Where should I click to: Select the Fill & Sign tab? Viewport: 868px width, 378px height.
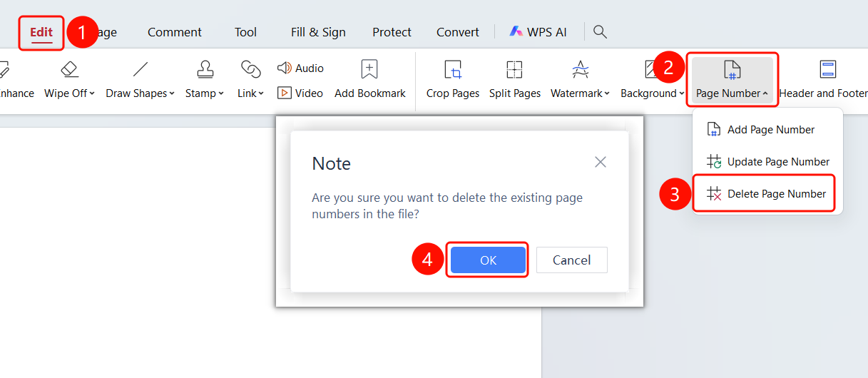point(318,32)
